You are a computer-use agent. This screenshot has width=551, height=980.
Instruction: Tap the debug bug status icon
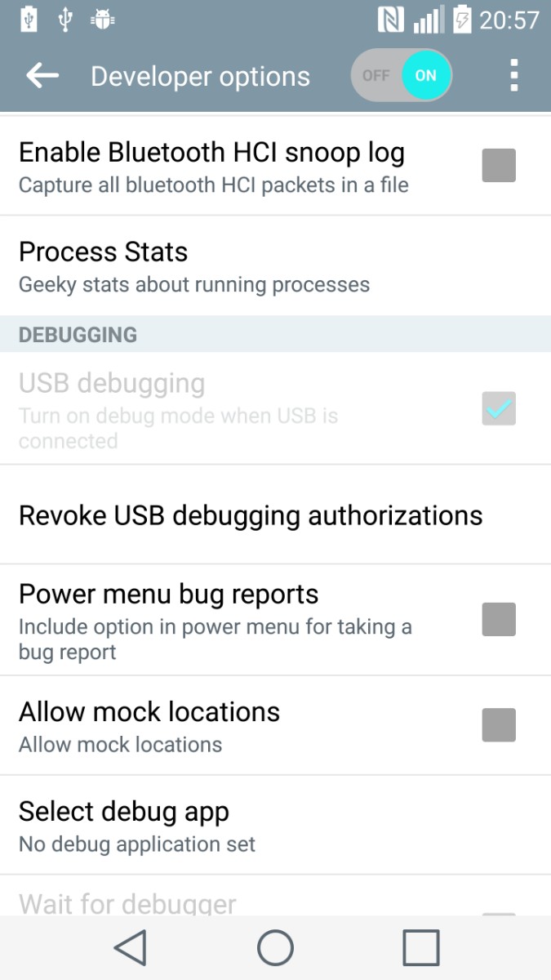103,20
